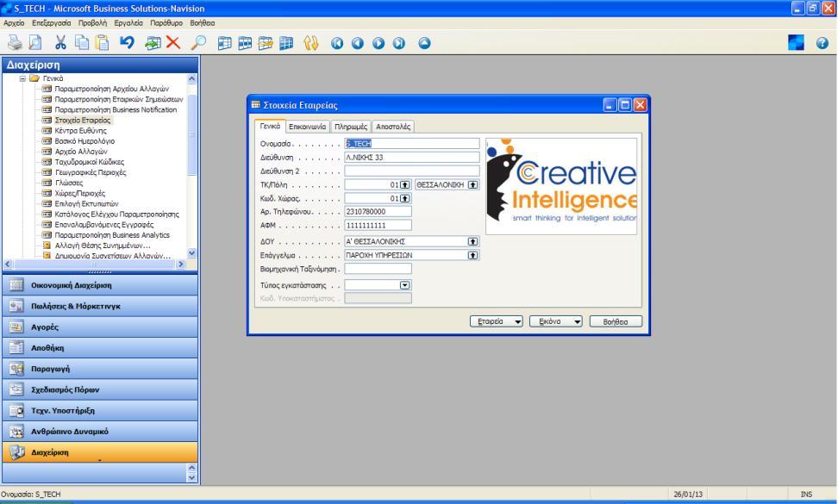Open the Αγορές module
Image resolution: width=838 pixels, height=504 pixels.
[x=100, y=327]
